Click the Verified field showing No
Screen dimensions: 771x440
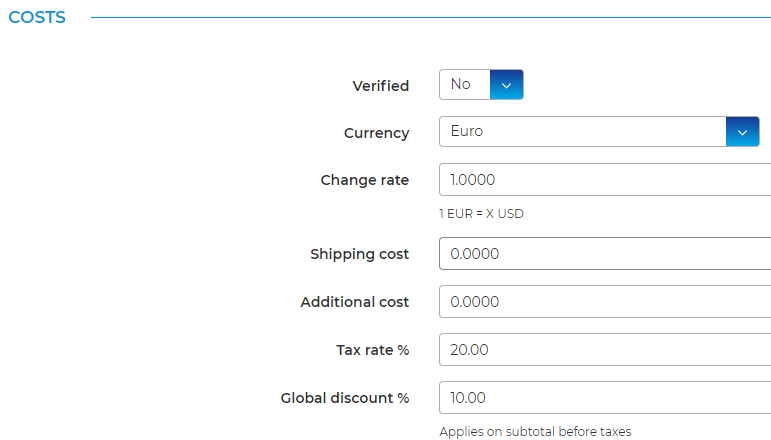pos(465,85)
